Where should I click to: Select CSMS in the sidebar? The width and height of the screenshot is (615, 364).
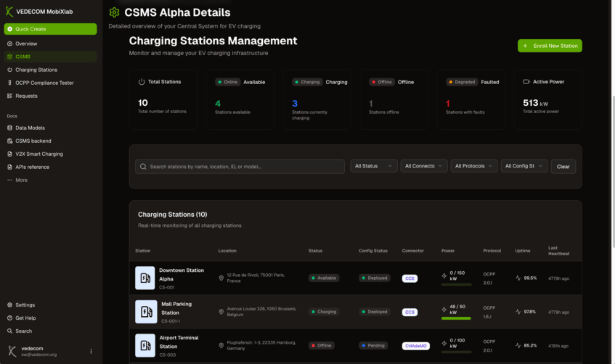tap(50, 57)
